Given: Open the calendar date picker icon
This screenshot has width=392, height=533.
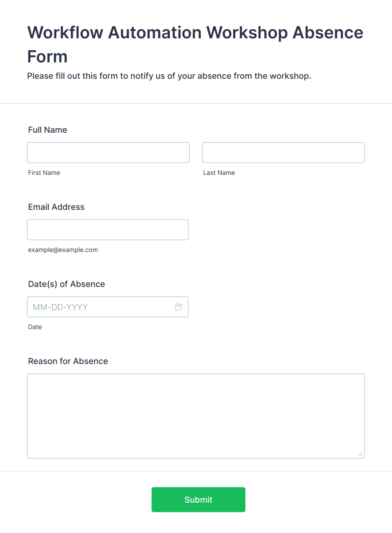Looking at the screenshot, I should [179, 307].
